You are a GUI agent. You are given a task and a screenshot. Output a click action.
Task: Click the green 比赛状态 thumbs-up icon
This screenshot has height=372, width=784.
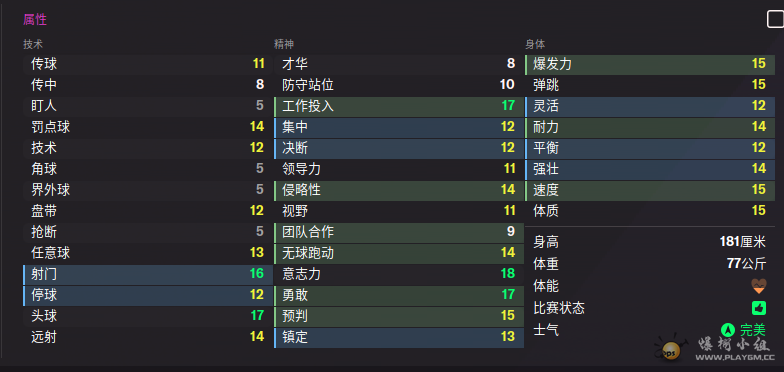758,308
